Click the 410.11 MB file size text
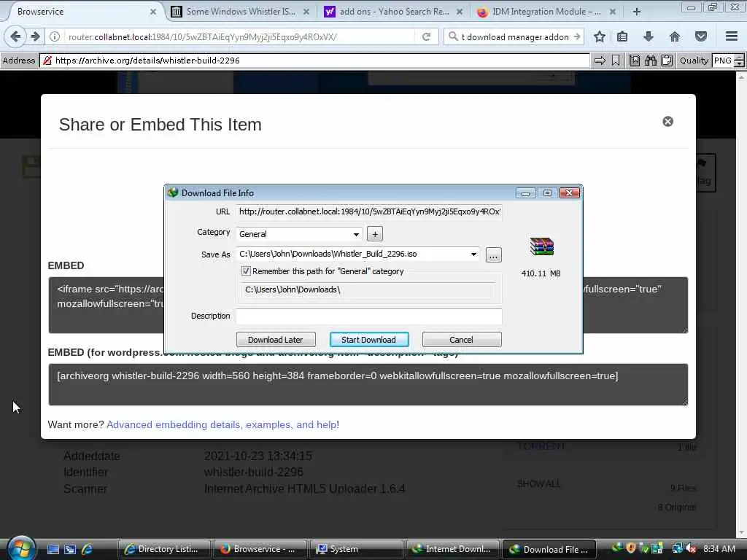The width and height of the screenshot is (747, 560). point(541,273)
